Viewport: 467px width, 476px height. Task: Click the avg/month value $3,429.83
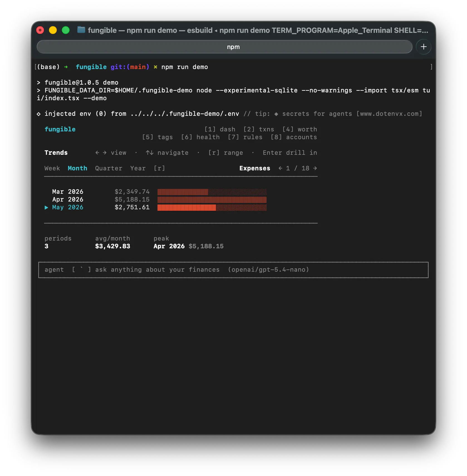click(112, 246)
